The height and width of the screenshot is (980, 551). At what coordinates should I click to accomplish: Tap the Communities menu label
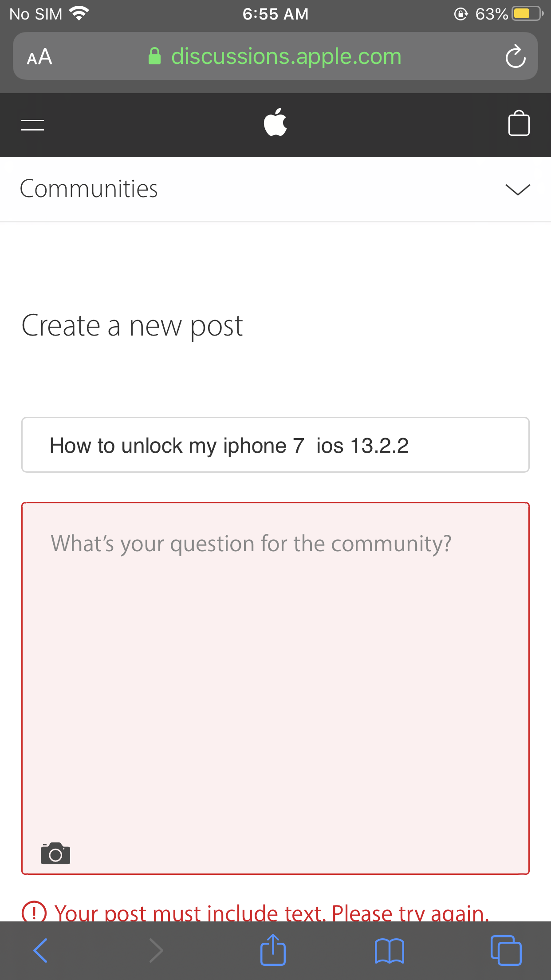(x=89, y=189)
